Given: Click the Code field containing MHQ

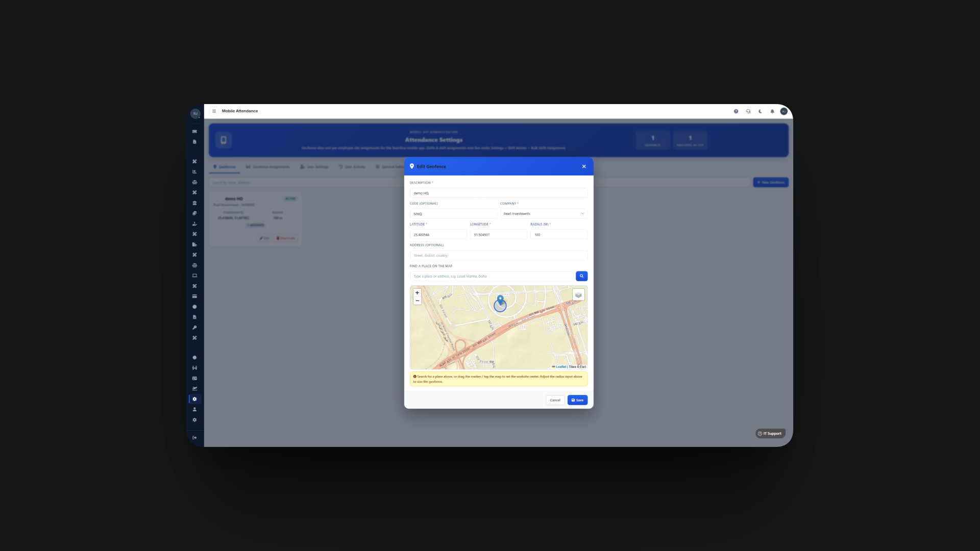Looking at the screenshot, I should tap(453, 214).
